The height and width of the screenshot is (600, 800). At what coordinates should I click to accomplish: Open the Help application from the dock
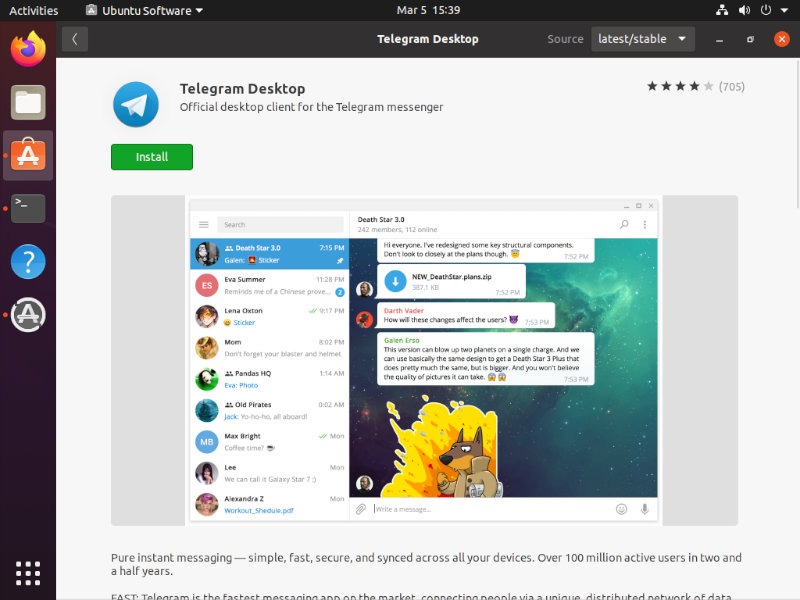pos(26,261)
